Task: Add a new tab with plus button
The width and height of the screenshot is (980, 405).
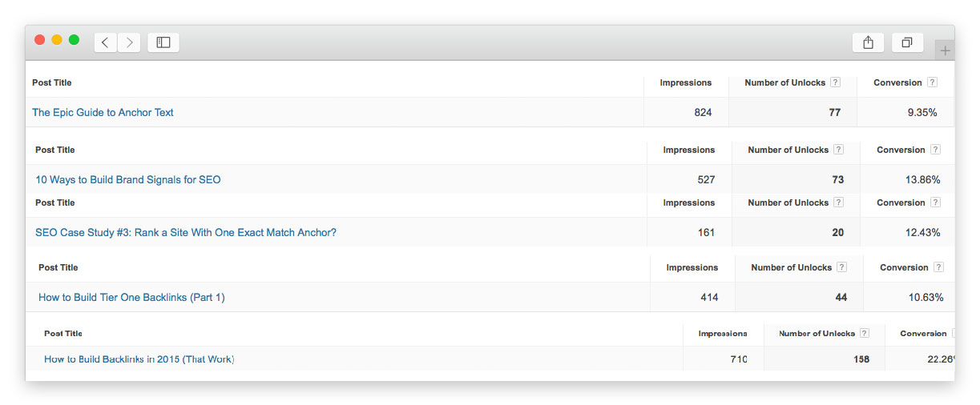Action: pyautogui.click(x=945, y=50)
